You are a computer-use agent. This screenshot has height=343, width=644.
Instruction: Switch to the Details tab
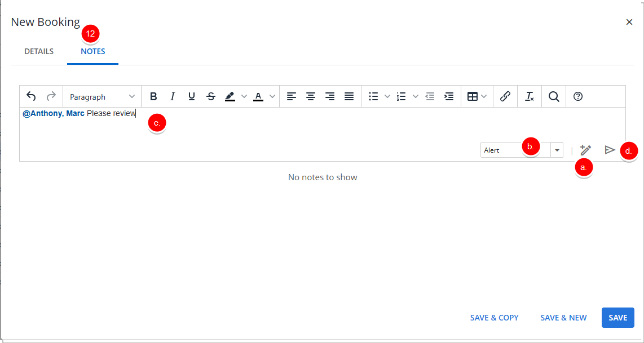pyautogui.click(x=39, y=51)
